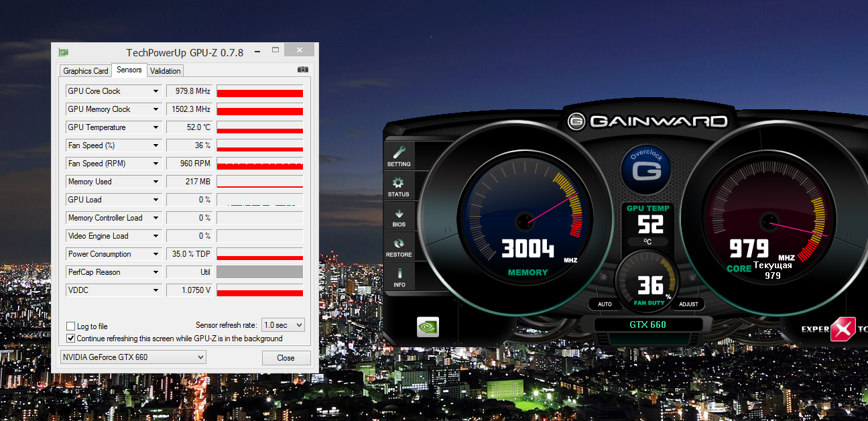Enable the Log to file checkbox
868x421 pixels.
coord(71,326)
